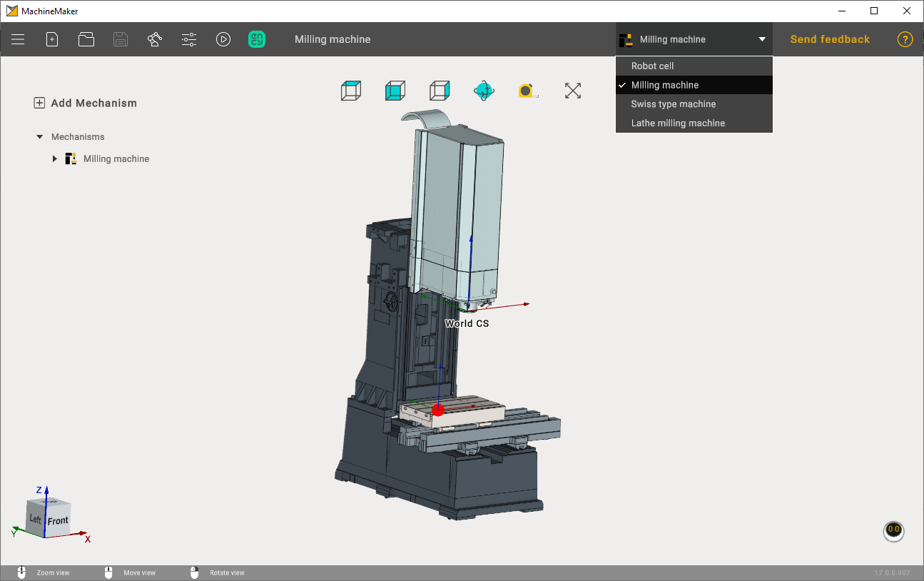The width and height of the screenshot is (924, 581).
Task: Maximize the MachineMaker window
Action: click(x=874, y=11)
